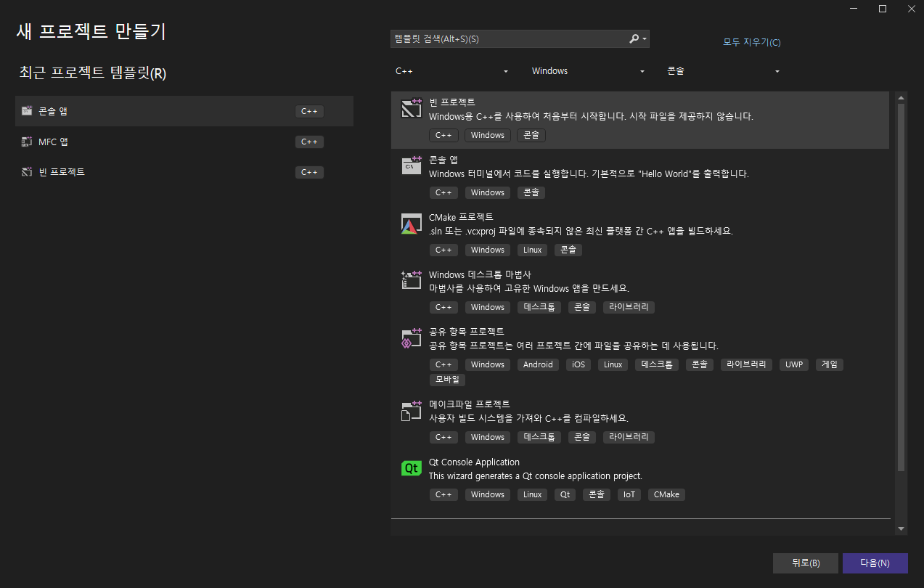Viewport: 924px width, 588px height.
Task: Click Windows tag under 콘솔 앱 result
Action: 488,192
